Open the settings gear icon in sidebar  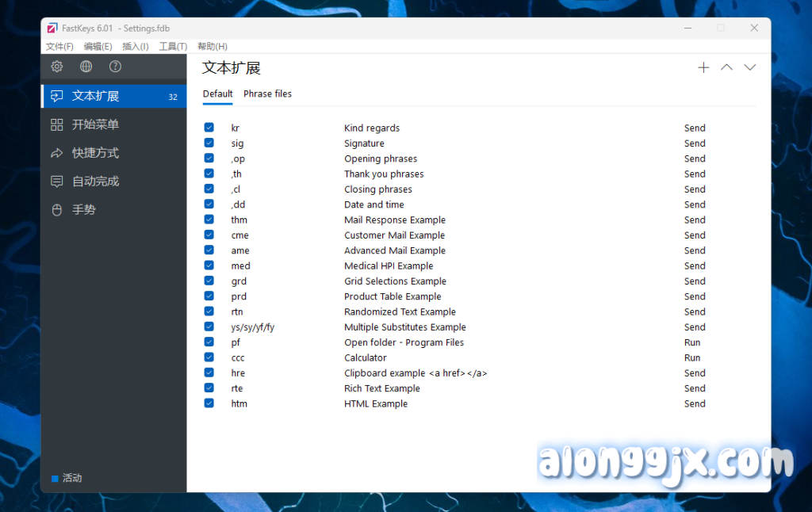tap(57, 67)
